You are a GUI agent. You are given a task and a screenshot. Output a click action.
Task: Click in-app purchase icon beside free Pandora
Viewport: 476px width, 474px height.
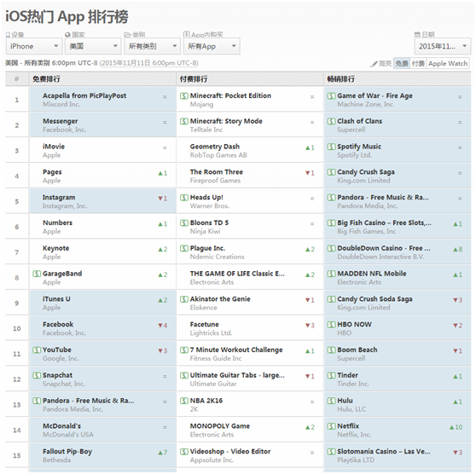37,401
